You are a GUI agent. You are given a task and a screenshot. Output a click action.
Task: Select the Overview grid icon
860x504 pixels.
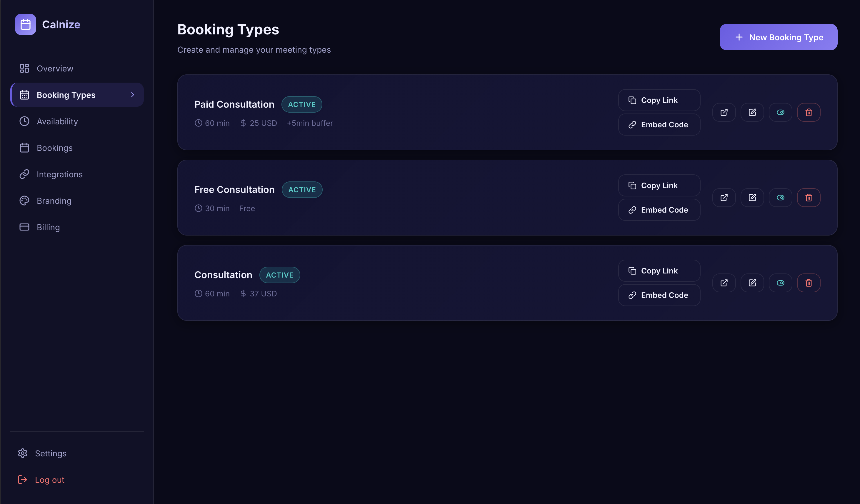click(24, 68)
